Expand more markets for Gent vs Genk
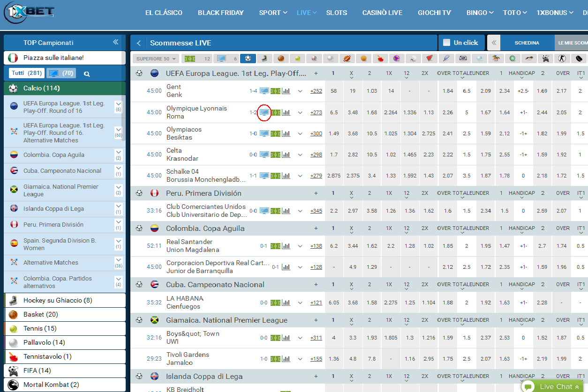 [x=300, y=91]
